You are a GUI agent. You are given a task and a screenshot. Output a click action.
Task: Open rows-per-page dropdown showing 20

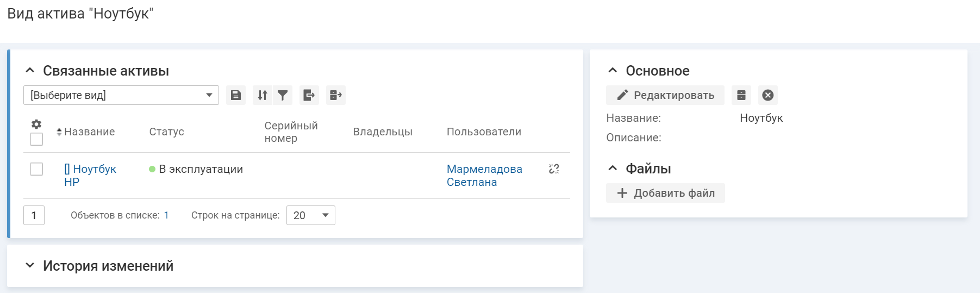point(310,215)
